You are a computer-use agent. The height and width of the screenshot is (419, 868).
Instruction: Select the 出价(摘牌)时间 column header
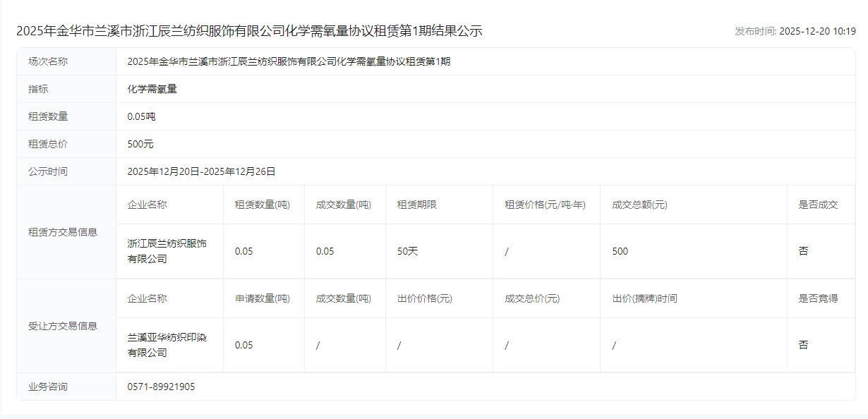[644, 298]
